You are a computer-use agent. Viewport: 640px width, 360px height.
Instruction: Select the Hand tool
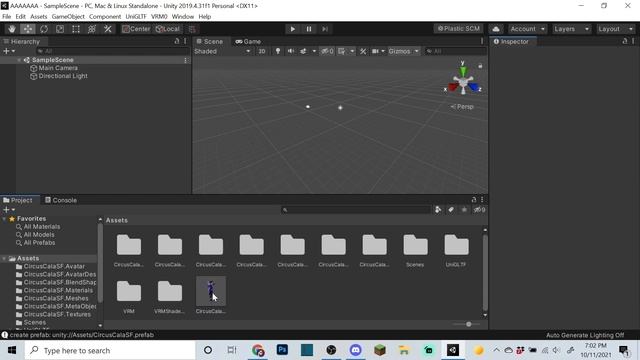click(x=12, y=29)
